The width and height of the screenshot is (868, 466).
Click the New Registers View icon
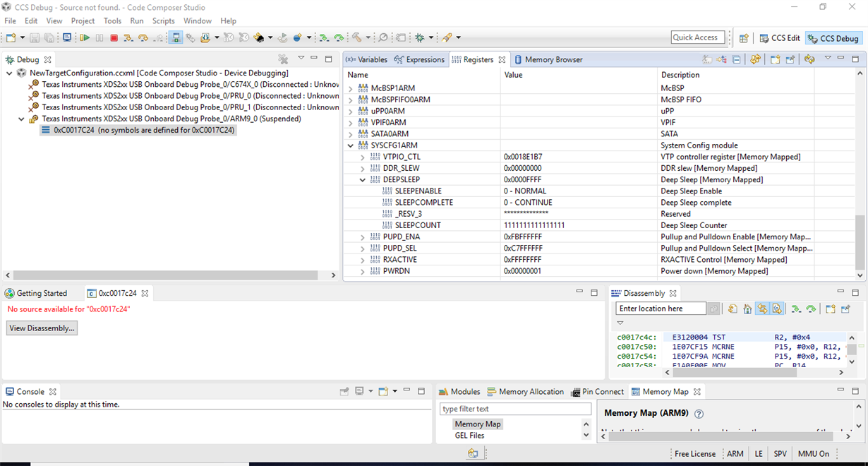pyautogui.click(x=775, y=59)
